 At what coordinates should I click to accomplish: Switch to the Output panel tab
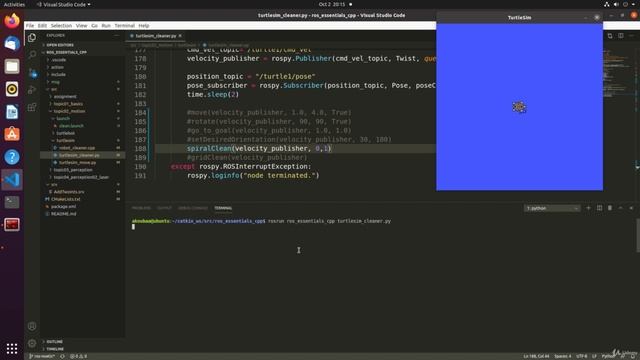click(164, 208)
